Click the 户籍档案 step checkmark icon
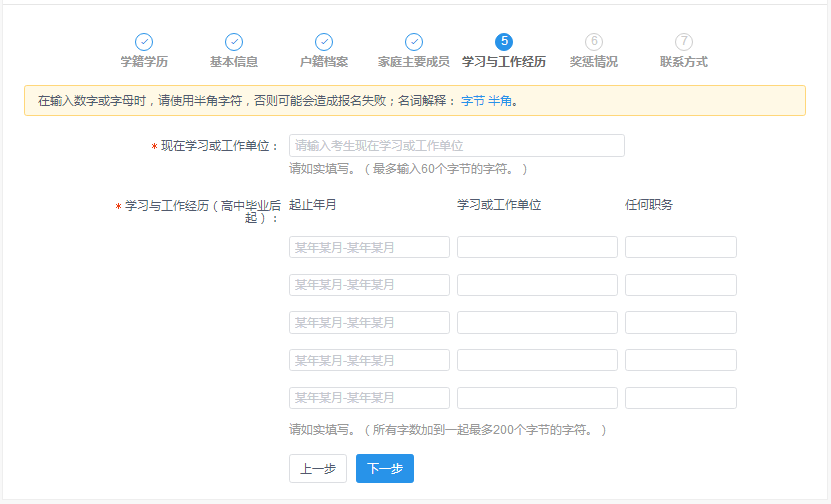Viewport: 831px width, 504px height. point(324,42)
